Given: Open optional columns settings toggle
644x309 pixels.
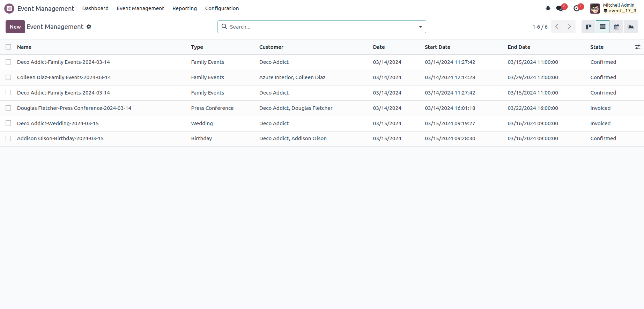Looking at the screenshot, I should 637,47.
